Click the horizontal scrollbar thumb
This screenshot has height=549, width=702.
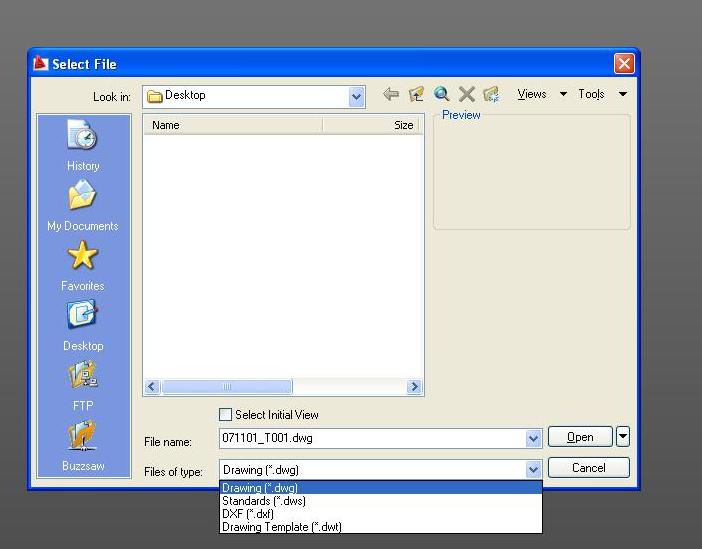[227, 386]
